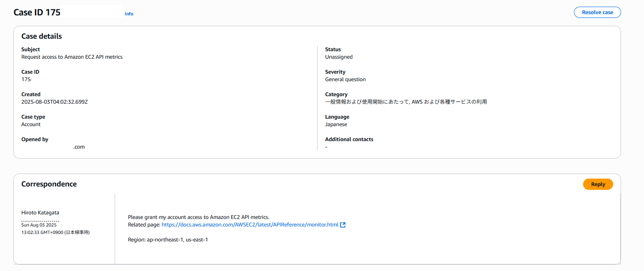Screen dimensions: 644x271
Task: Click the "Case details" panel heading
Action: coord(42,36)
